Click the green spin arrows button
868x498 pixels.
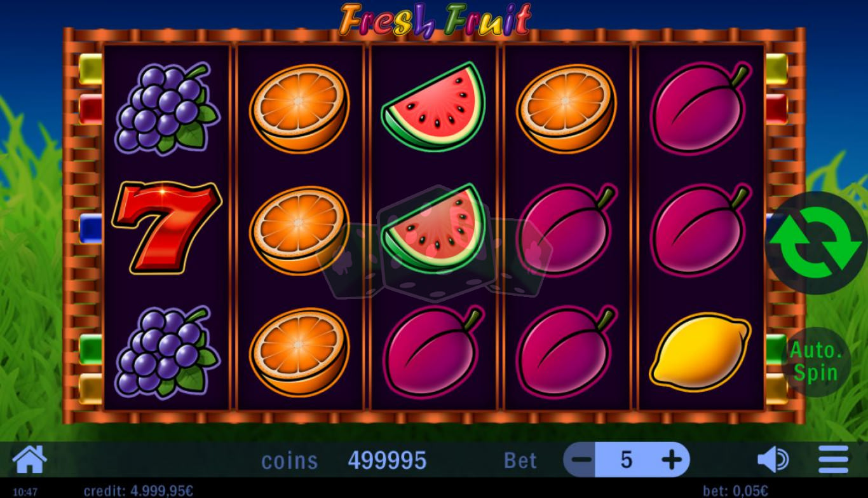pos(817,243)
